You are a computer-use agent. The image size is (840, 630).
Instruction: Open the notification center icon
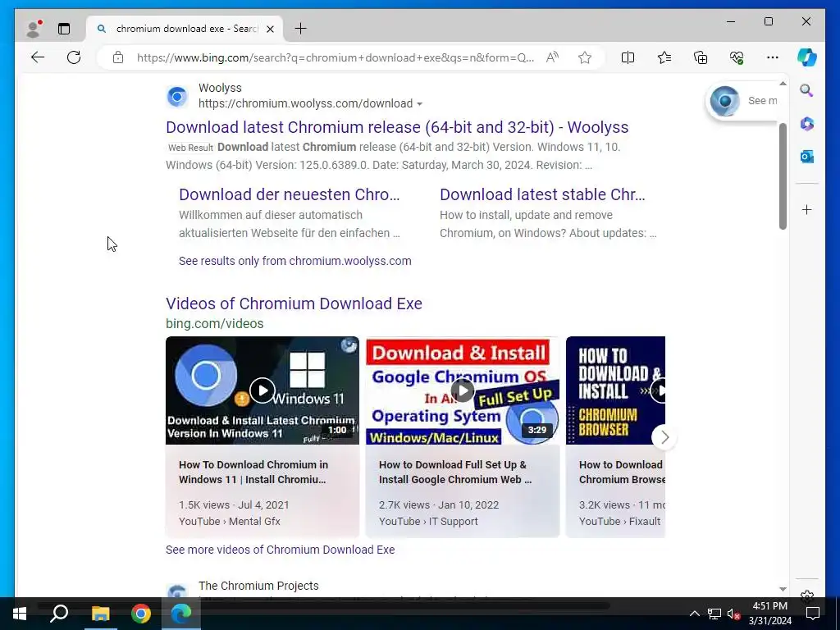click(813, 614)
